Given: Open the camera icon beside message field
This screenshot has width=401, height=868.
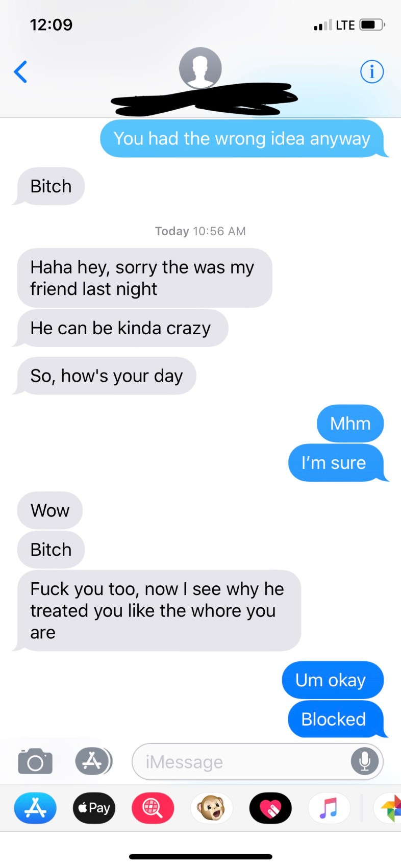Looking at the screenshot, I should coord(35,762).
